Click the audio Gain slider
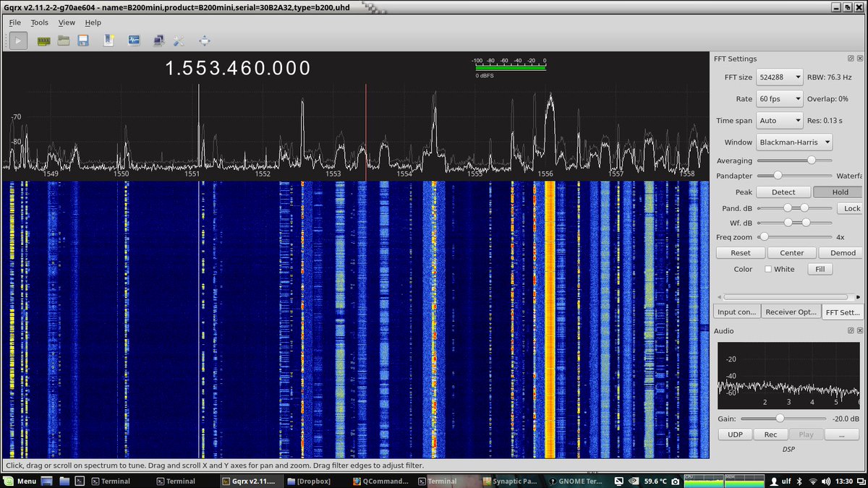868x488 pixels. (783, 418)
